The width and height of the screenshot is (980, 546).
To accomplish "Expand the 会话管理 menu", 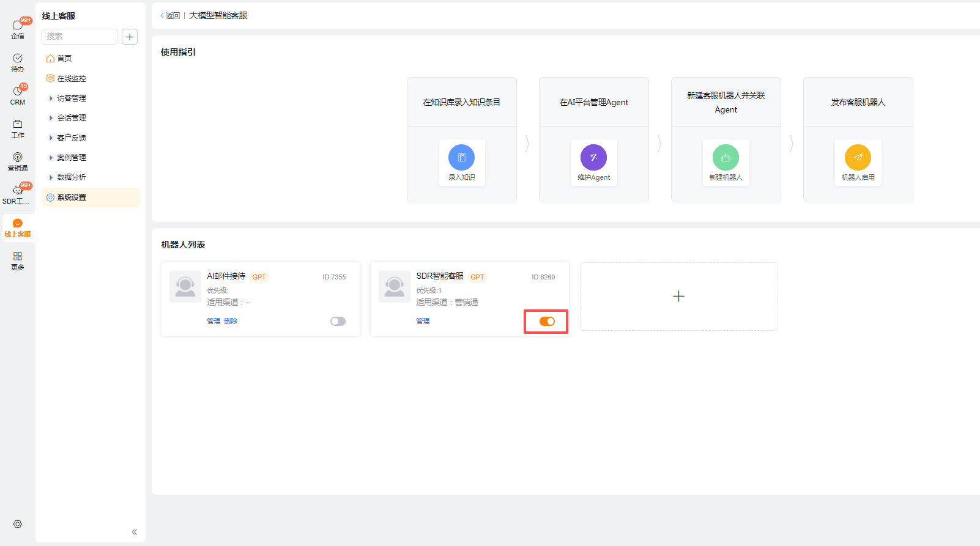I will tap(72, 118).
